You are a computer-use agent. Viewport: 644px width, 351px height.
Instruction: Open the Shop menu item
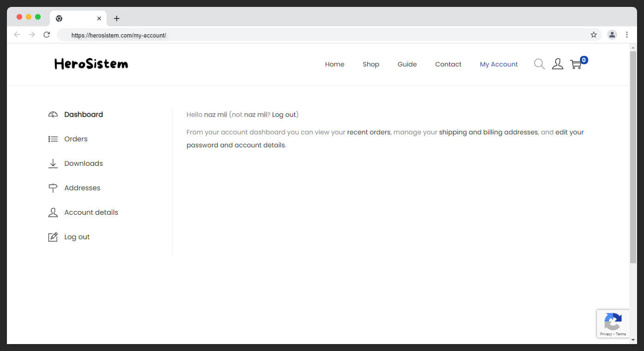370,64
